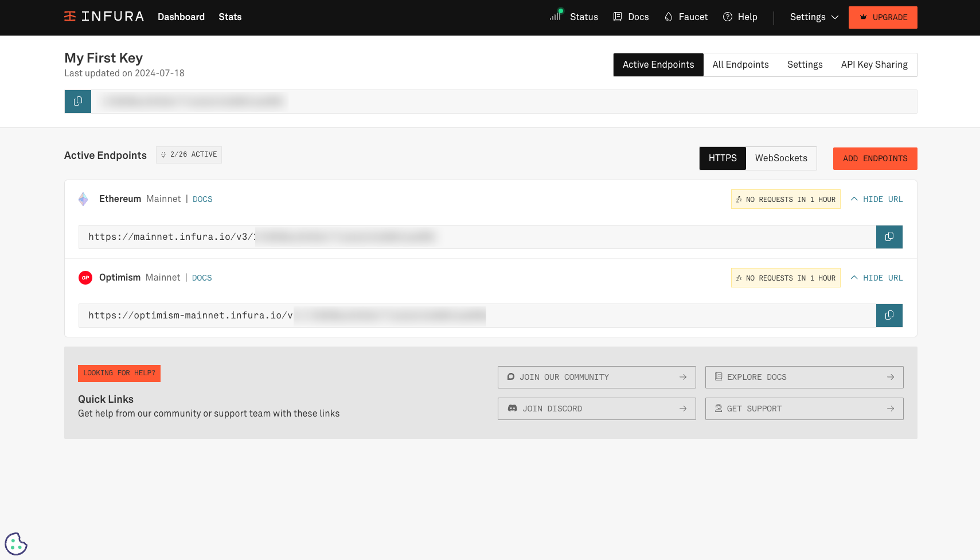Image resolution: width=980 pixels, height=560 pixels.
Task: Click GET SUPPORT button
Action: (x=805, y=409)
